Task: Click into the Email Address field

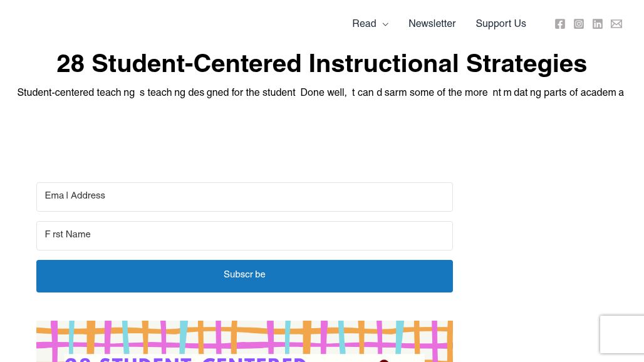Action: (244, 197)
